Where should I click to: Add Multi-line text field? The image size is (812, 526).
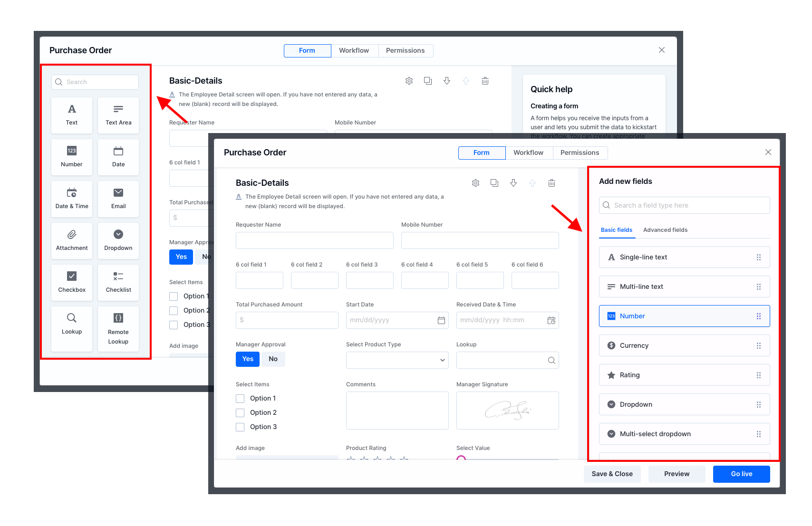(x=685, y=287)
